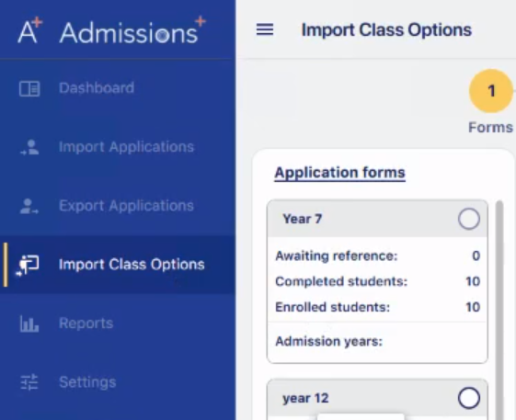Click the A+ logo icon
This screenshot has width=516, height=420.
click(x=30, y=31)
